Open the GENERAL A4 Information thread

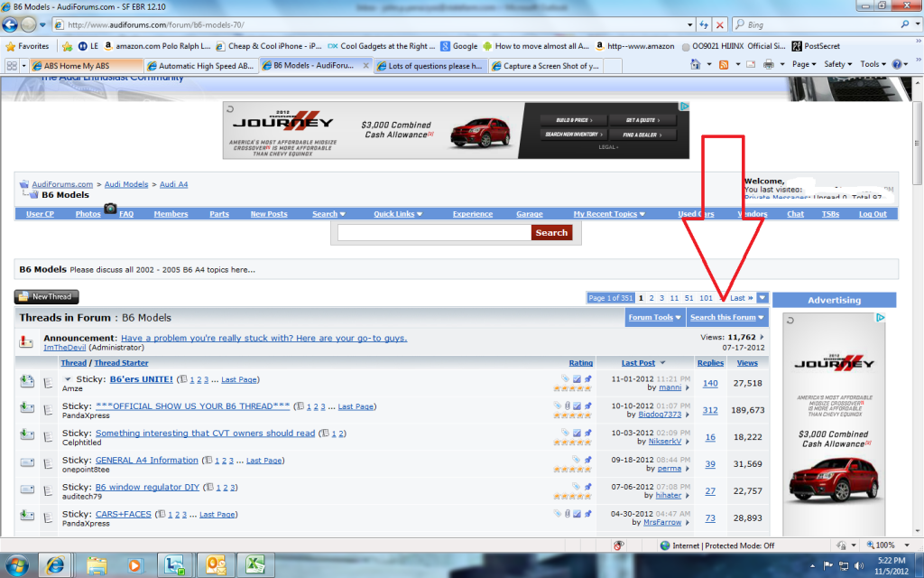tap(147, 460)
